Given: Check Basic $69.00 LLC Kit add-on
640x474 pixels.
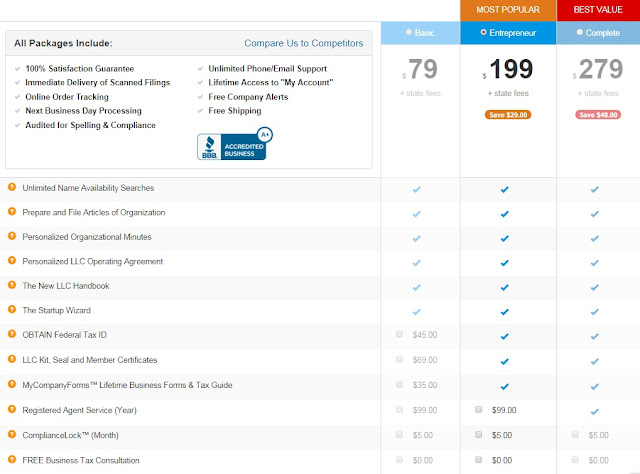Looking at the screenshot, I should pos(400,360).
